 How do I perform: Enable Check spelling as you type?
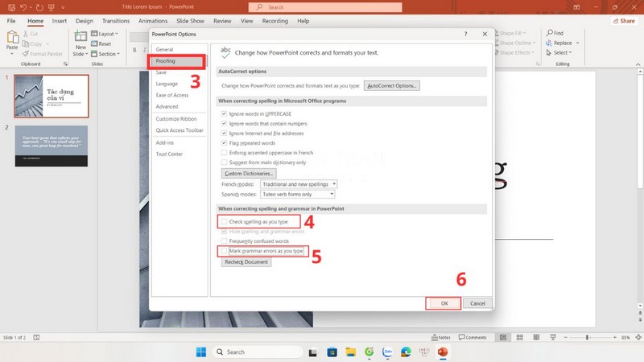tap(224, 220)
